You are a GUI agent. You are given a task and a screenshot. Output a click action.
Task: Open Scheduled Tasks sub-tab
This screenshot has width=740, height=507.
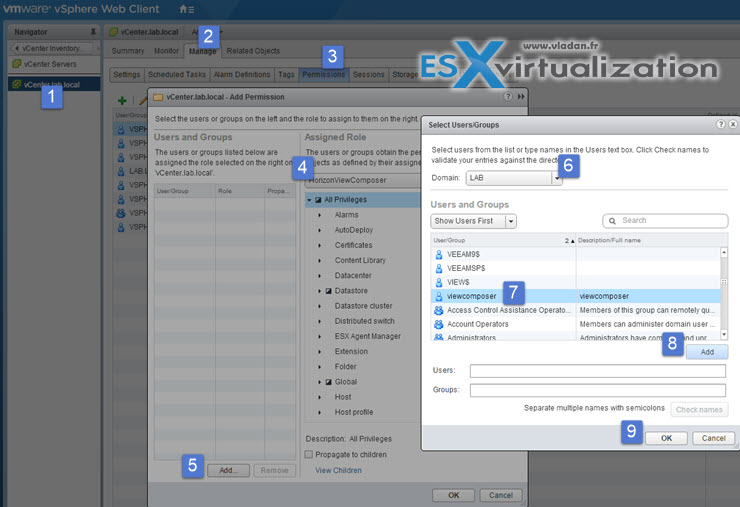[x=177, y=75]
